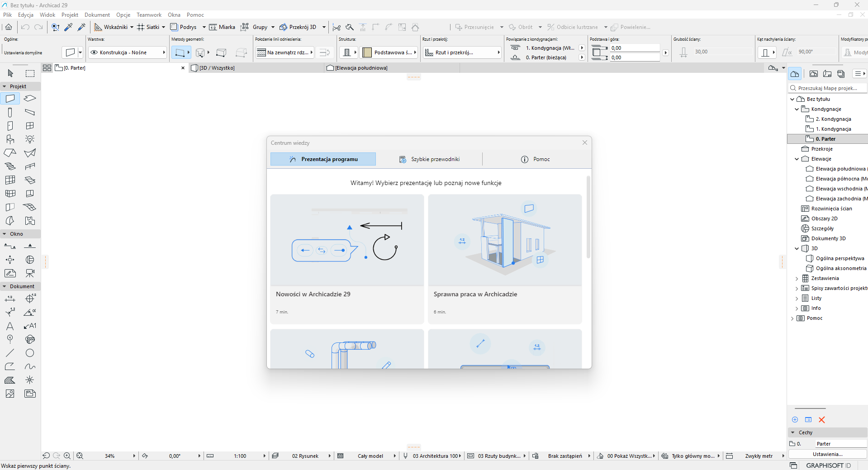The width and height of the screenshot is (868, 470).
Task: Click the GRAPHISOFT ID button
Action: pyautogui.click(x=828, y=465)
